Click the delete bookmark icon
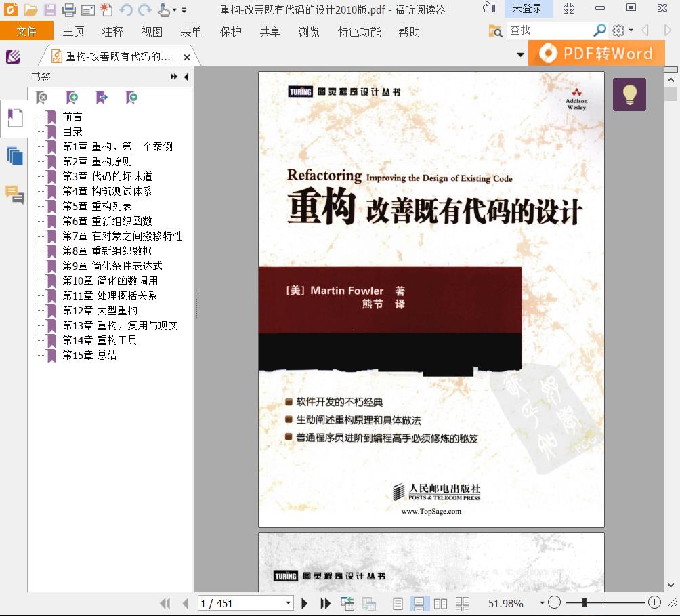The height and width of the screenshot is (616, 680). pyautogui.click(x=41, y=98)
